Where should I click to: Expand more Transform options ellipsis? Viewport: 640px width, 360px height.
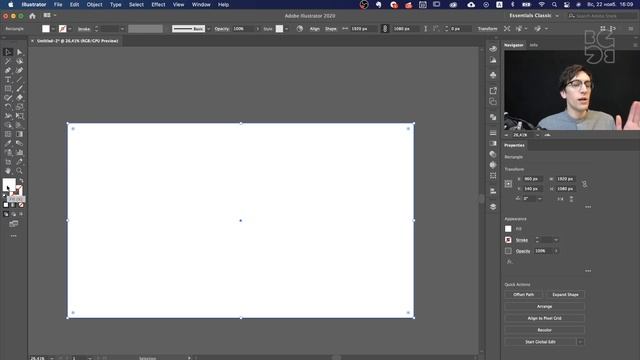click(588, 207)
